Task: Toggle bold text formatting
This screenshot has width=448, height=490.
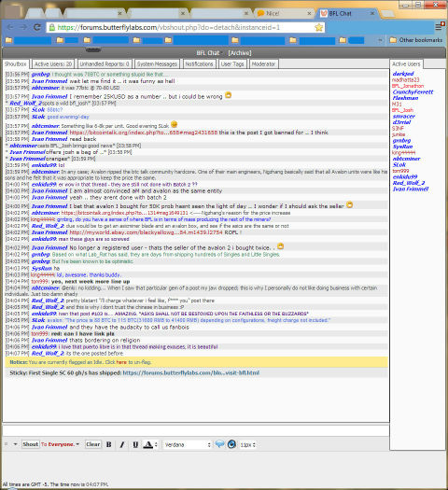Action: tap(108, 444)
